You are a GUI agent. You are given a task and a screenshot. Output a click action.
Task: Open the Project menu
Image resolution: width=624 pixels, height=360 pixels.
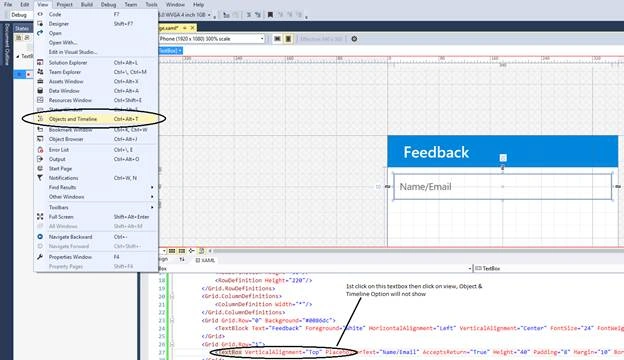pyautogui.click(x=64, y=5)
